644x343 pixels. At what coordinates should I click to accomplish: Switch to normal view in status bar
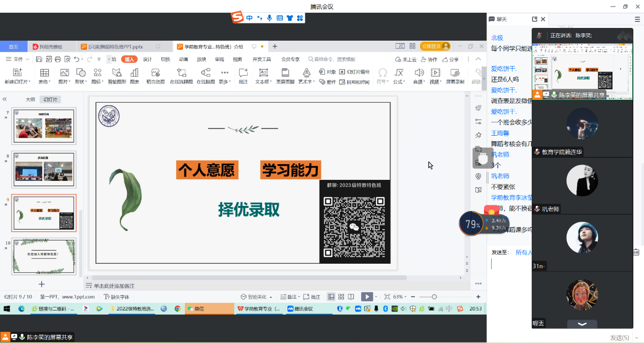point(331,297)
